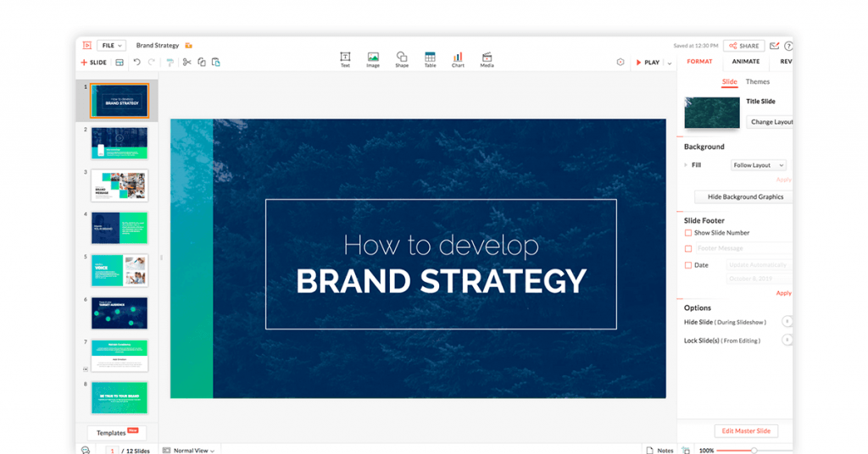Image resolution: width=868 pixels, height=454 pixels.
Task: Switch to the ANIMATE tab
Action: pos(746,61)
